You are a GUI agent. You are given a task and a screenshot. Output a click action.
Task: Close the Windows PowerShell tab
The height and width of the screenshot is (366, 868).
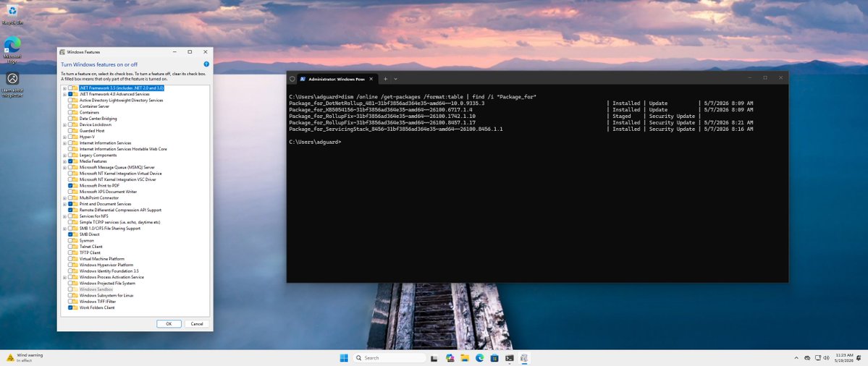(371, 79)
